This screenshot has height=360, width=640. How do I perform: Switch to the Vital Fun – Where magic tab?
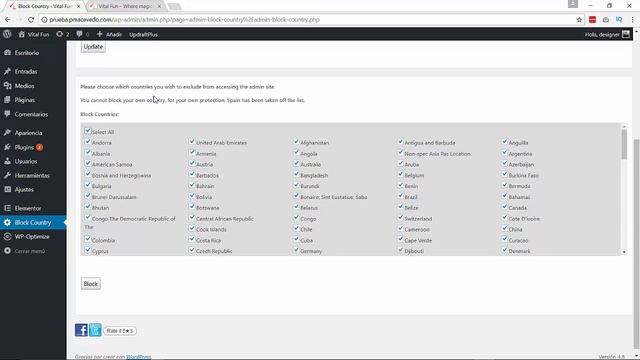point(125,6)
